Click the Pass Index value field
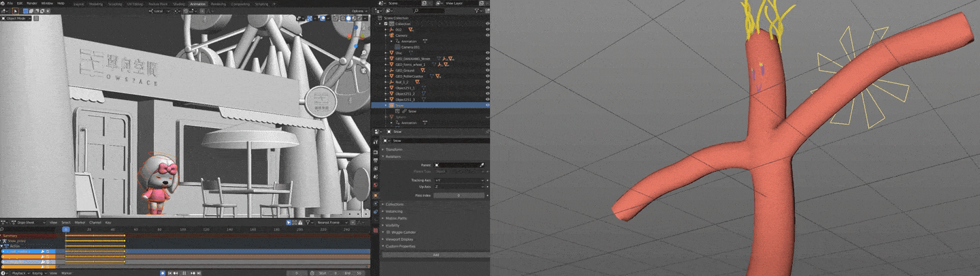 459,196
